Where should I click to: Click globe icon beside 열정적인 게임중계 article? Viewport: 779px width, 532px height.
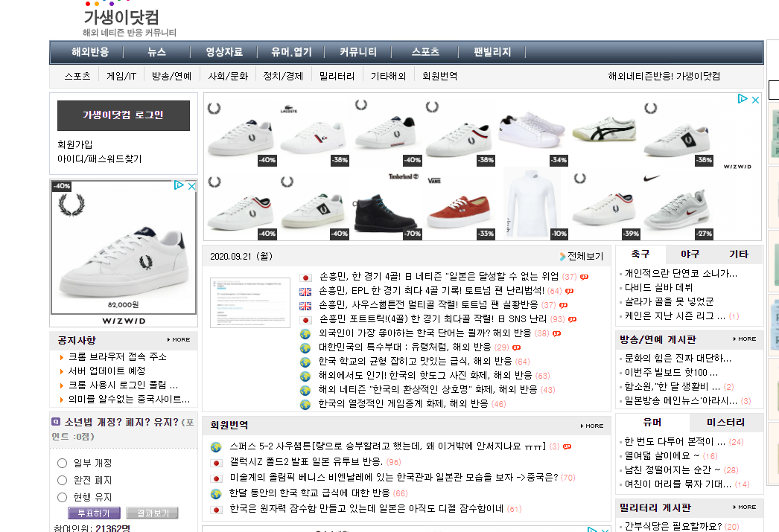click(305, 405)
